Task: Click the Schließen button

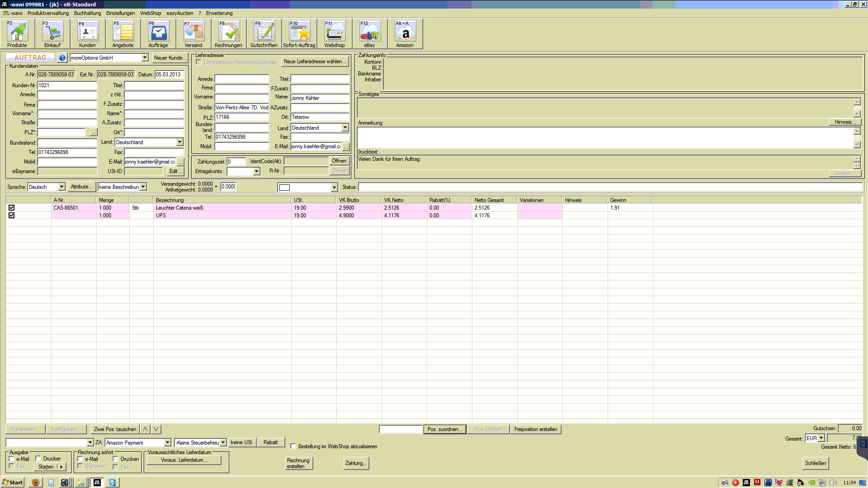Action: point(816,463)
